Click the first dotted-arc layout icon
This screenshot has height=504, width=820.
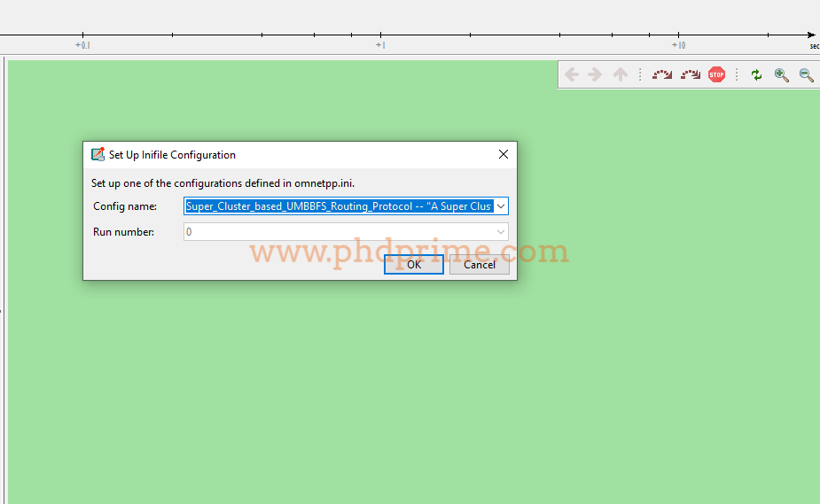[x=662, y=74]
